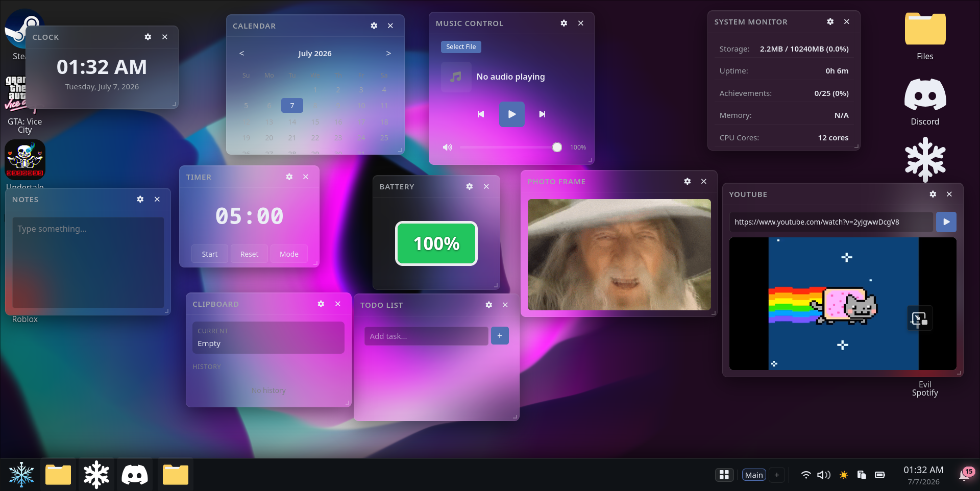980x491 pixels.
Task: Open Calendar widget settings gear
Action: tap(374, 26)
